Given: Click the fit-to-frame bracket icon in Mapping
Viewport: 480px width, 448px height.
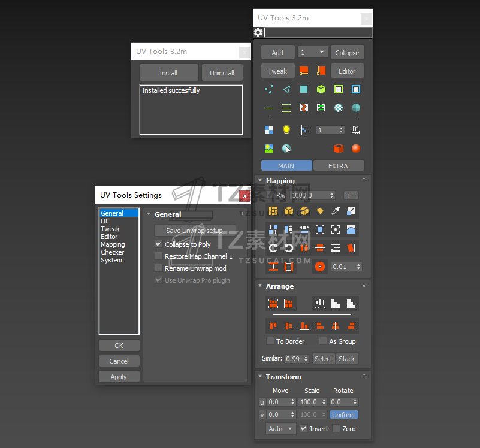Looking at the screenshot, I should click(320, 229).
